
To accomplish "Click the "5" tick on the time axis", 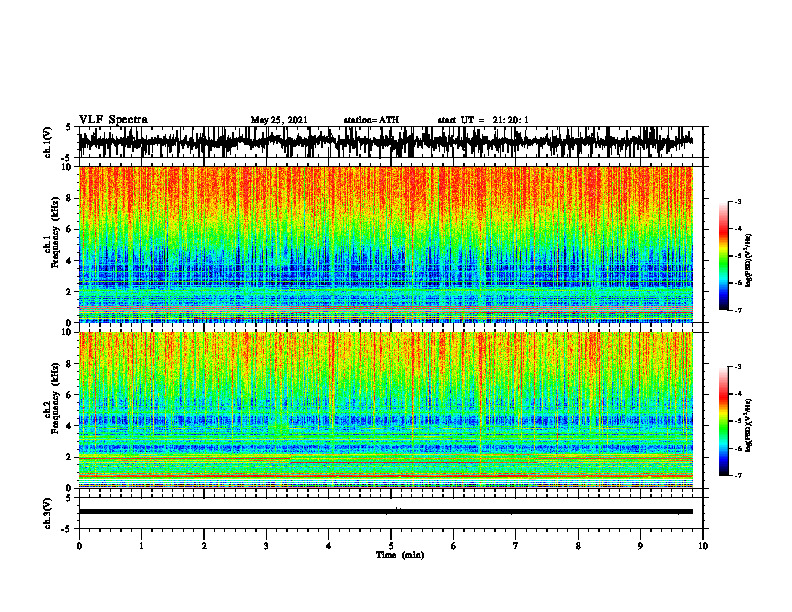I will (x=391, y=546).
